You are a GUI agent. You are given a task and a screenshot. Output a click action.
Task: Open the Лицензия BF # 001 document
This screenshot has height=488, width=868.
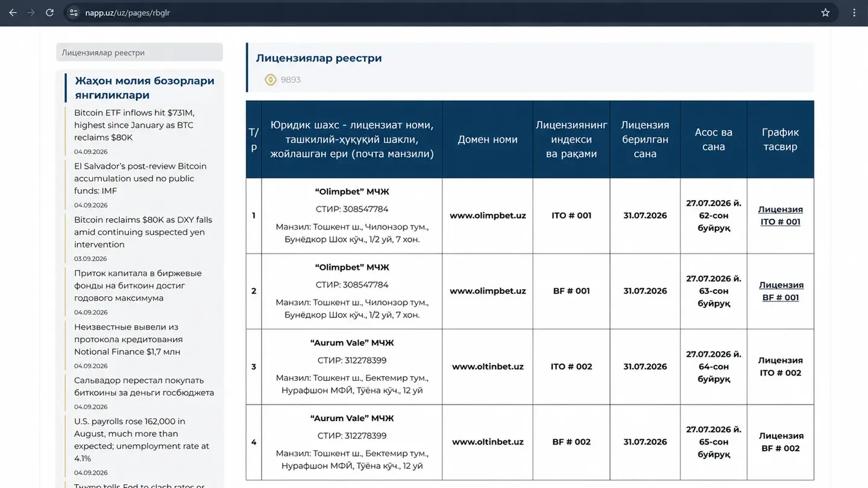tap(781, 291)
